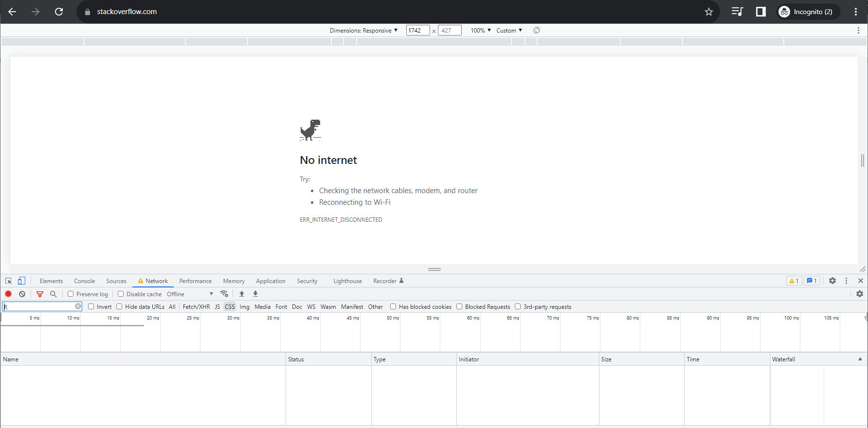Screen dimensions: 868x428
Task: Switch to the Performance tab
Action: pyautogui.click(x=195, y=281)
